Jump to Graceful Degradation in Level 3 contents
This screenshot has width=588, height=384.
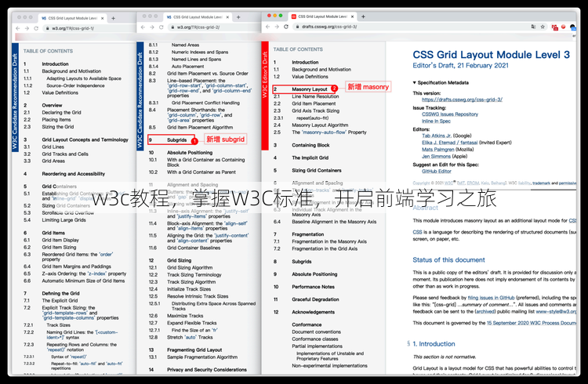315,299
